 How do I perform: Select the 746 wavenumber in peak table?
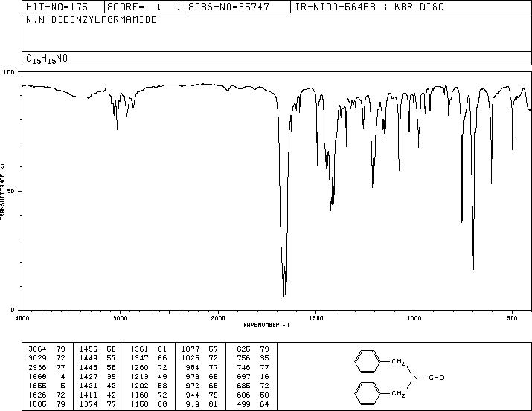pos(243,367)
